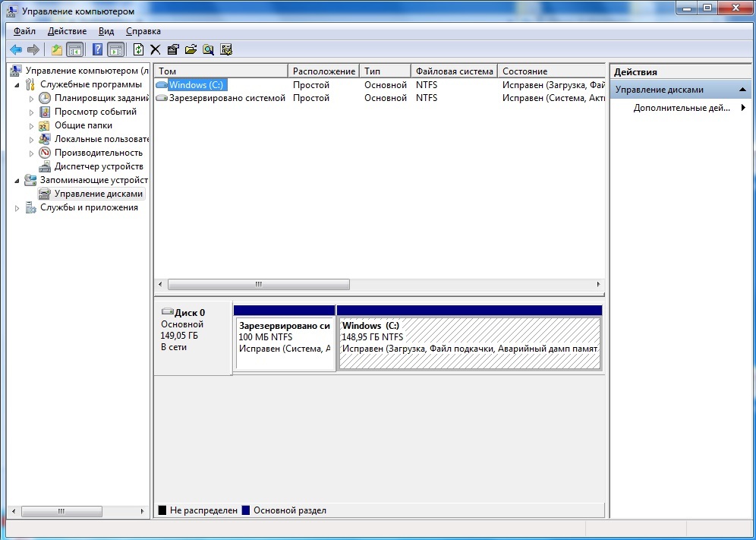Toggle the Action pane show/hide button
Screen dimensions: 756x540
[115, 49]
